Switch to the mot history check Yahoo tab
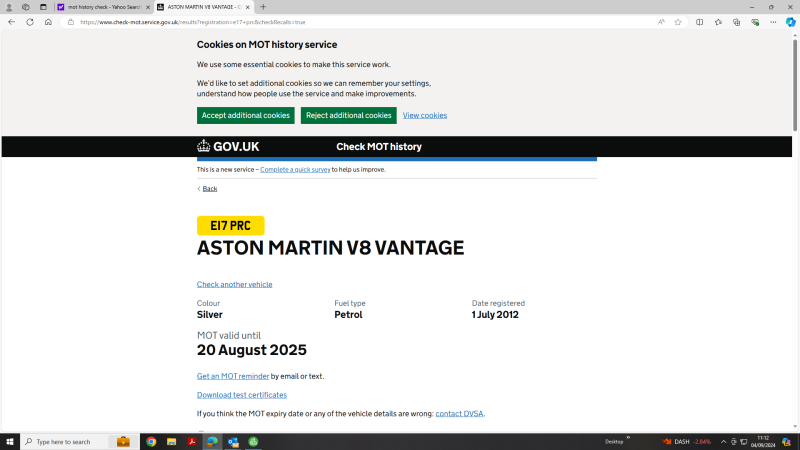 click(104, 7)
